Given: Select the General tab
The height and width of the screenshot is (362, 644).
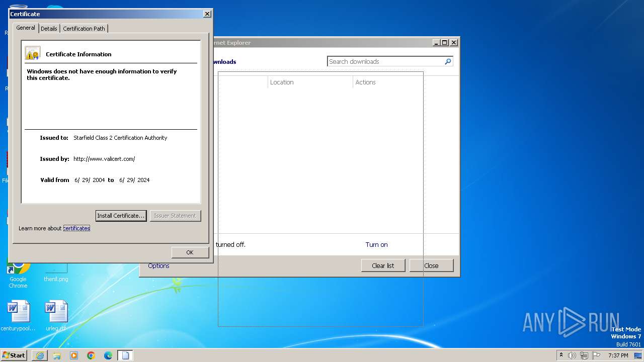Looking at the screenshot, I should point(26,28).
